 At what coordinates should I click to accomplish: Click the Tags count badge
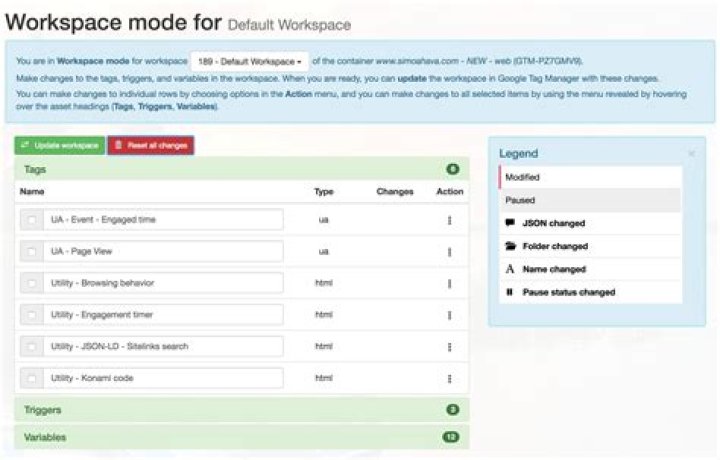tap(453, 169)
